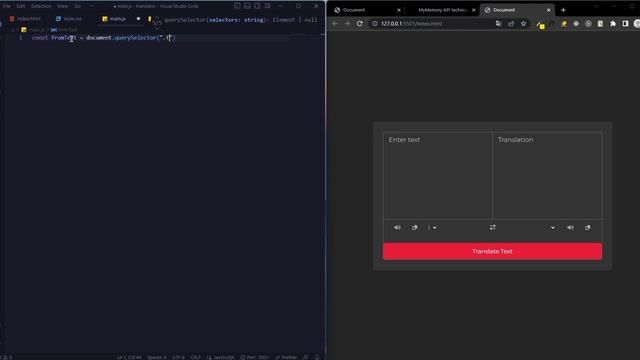
Task: Click the feedback icon in status bar
Action: (305, 357)
